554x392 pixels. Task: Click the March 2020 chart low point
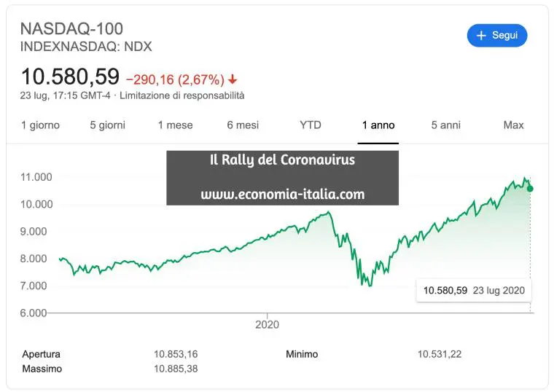[370, 285]
